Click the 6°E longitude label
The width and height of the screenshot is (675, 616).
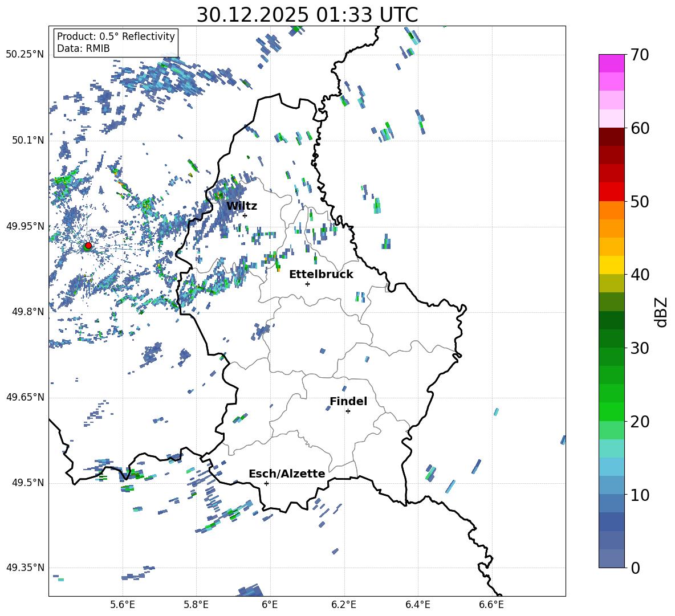270,605
